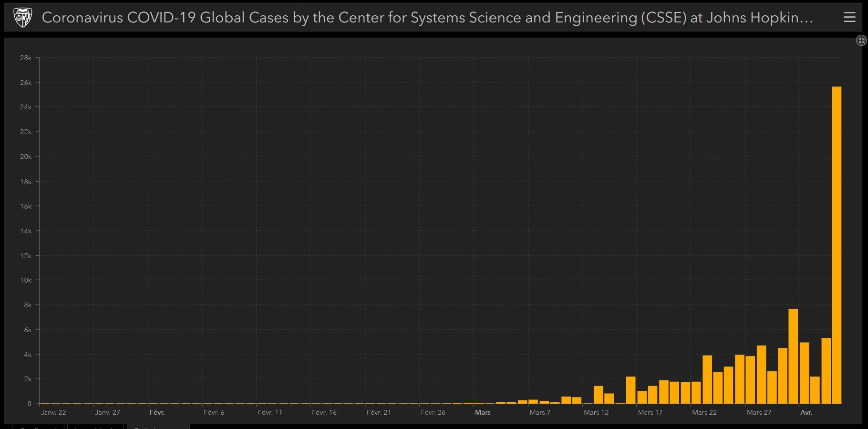Click the Févr. 16 date label

324,412
